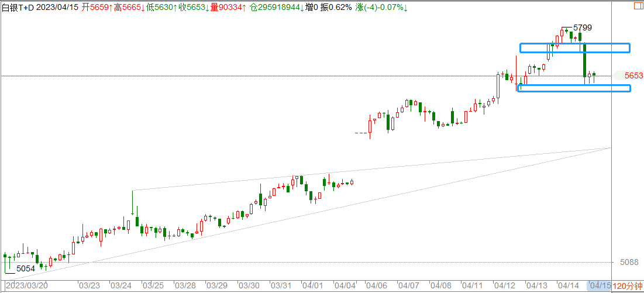Click the open interest 仓295918944 value
644x293 pixels.
[278, 8]
